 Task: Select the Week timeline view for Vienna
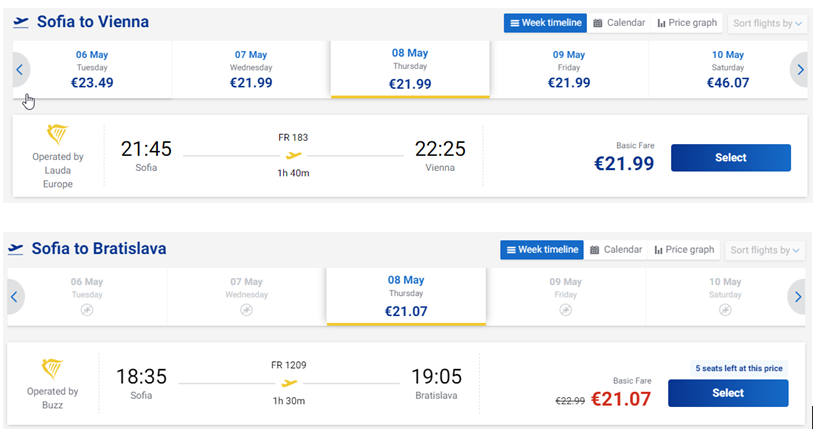coord(545,23)
